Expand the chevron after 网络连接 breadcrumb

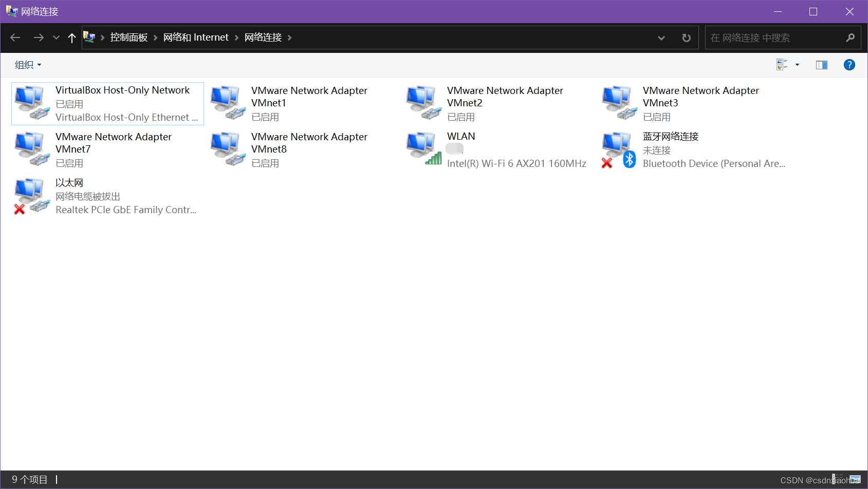pyautogui.click(x=289, y=37)
